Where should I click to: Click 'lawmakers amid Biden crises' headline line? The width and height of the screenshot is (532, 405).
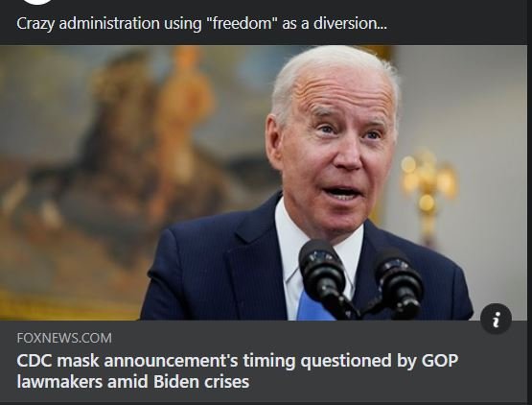pyautogui.click(x=133, y=382)
